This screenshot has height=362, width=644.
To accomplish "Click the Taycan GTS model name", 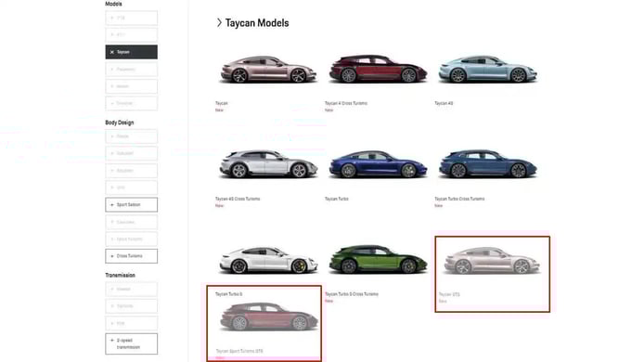I will [449, 294].
